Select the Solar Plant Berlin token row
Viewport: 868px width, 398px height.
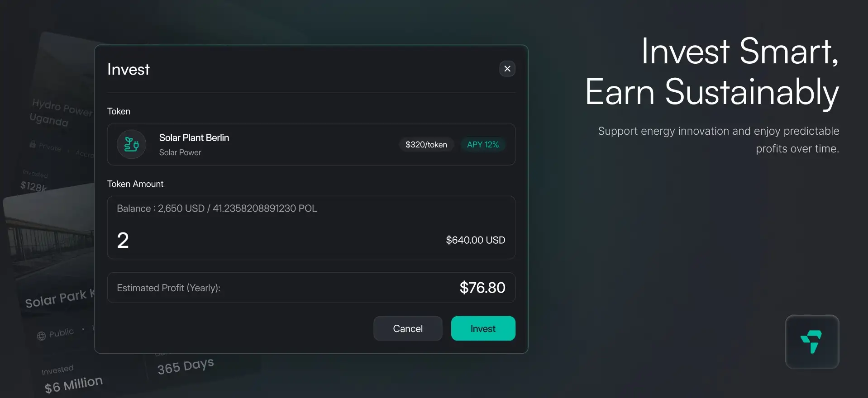coord(311,144)
